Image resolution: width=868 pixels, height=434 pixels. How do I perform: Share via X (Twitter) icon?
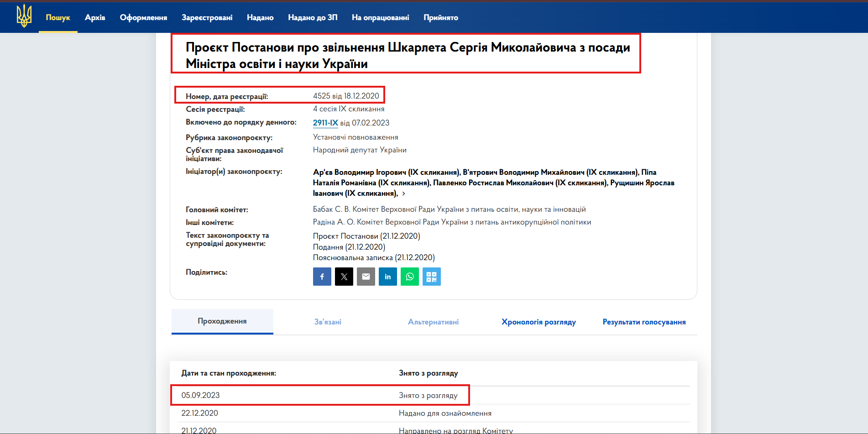pos(344,277)
